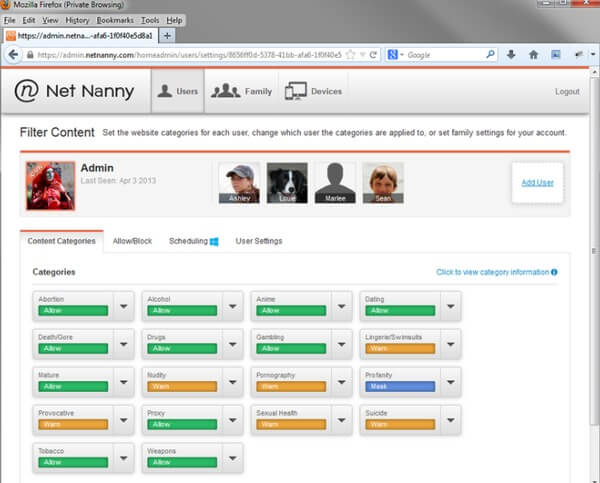Expand the Anime category dropdown
Image resolution: width=600 pixels, height=483 pixels.
click(x=342, y=306)
